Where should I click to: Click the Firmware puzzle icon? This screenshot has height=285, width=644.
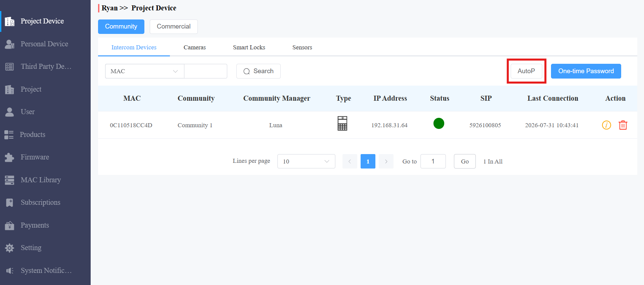point(10,157)
